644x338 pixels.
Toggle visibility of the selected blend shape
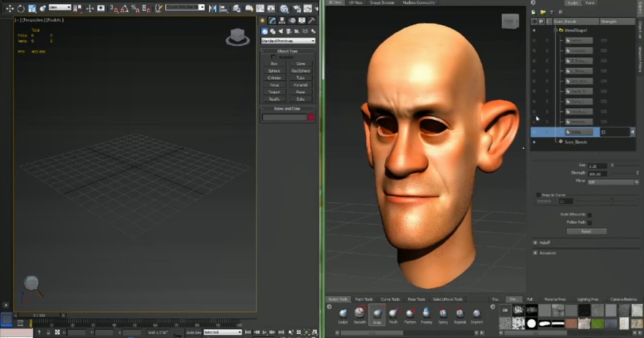[x=534, y=131]
